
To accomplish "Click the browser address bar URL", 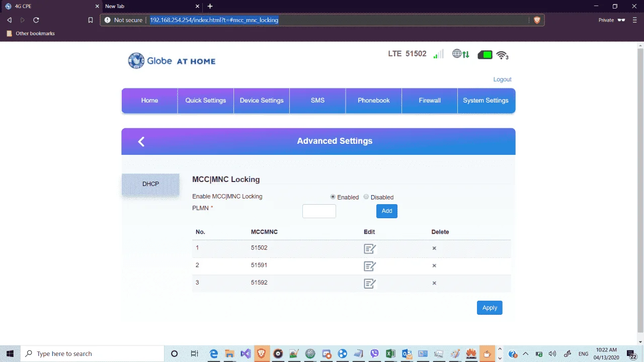I will point(214,20).
